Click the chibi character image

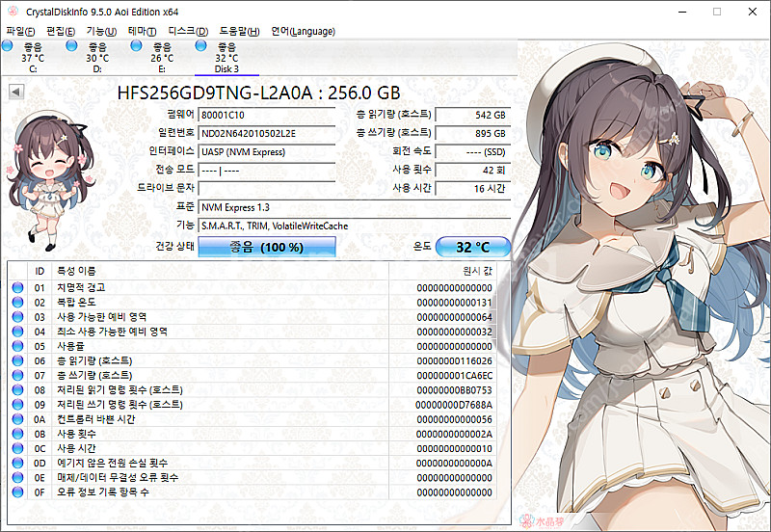tap(49, 180)
